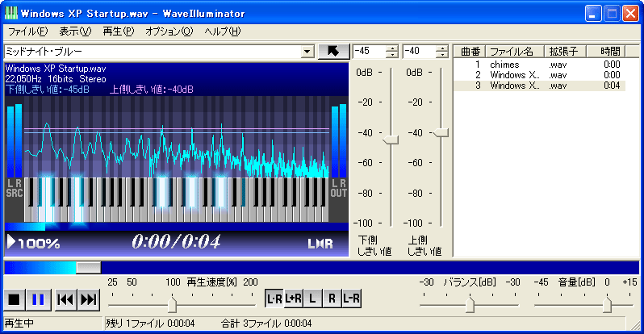644x334 pixels.
Task: Click the L·R channel indicator in display
Action: (x=320, y=244)
